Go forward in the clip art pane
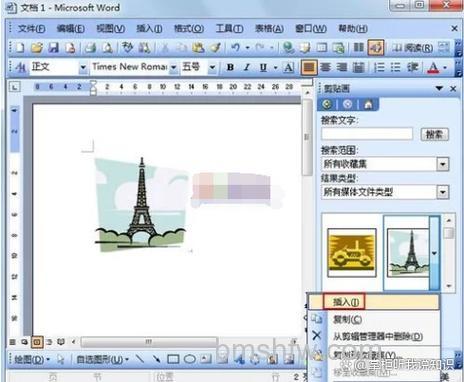This screenshot has height=382, width=464. tap(347, 104)
